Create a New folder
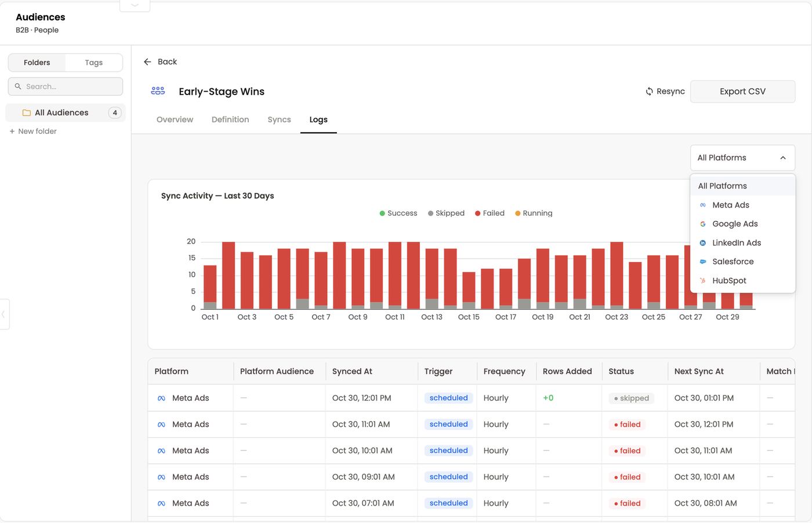Screen dimensions: 812x523 [x=33, y=132]
